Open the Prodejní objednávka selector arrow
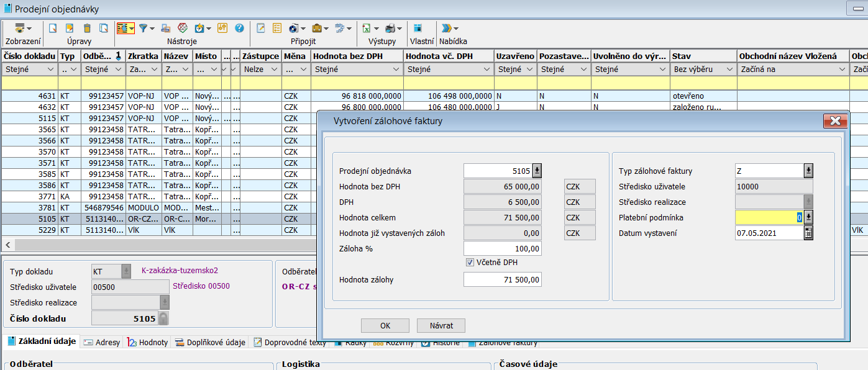 [537, 171]
